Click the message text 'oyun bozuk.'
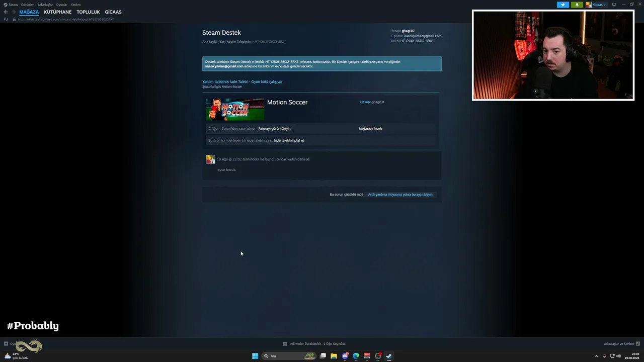The height and width of the screenshot is (362, 644). (226, 170)
